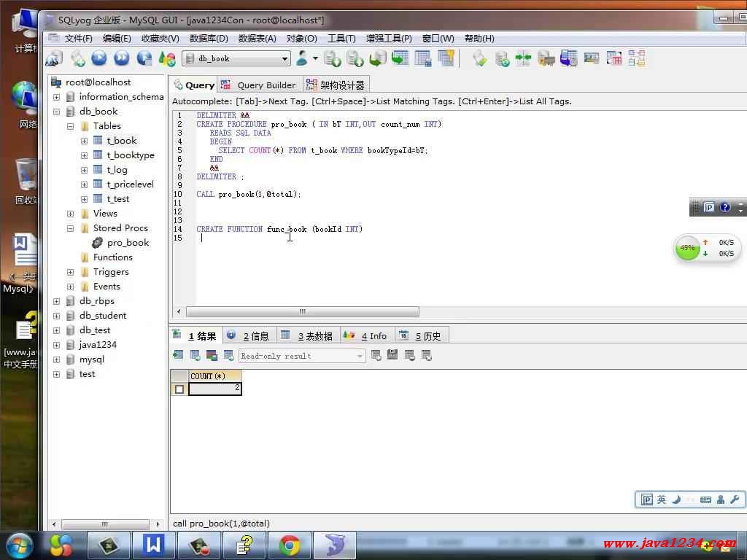Tick the checkbox on the COUNT(*) result row

(179, 389)
